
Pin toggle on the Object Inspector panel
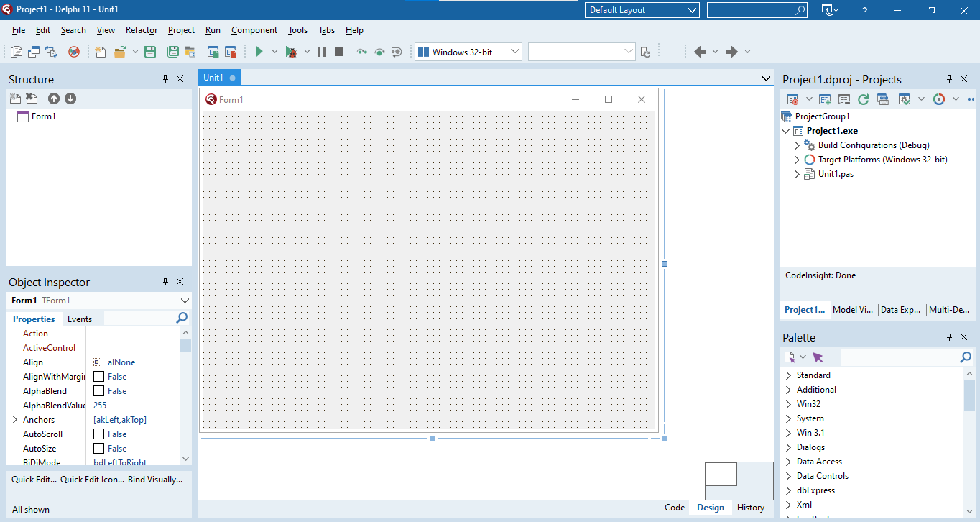(165, 282)
